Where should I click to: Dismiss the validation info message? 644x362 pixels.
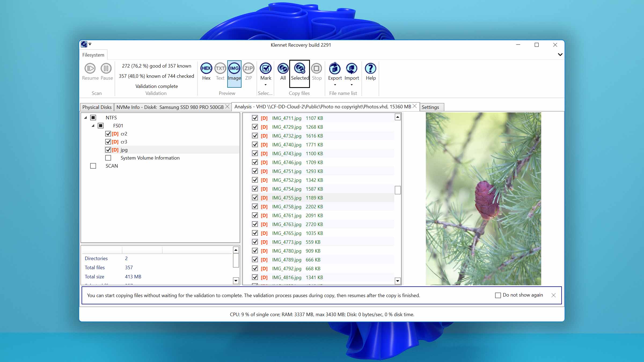pyautogui.click(x=553, y=295)
